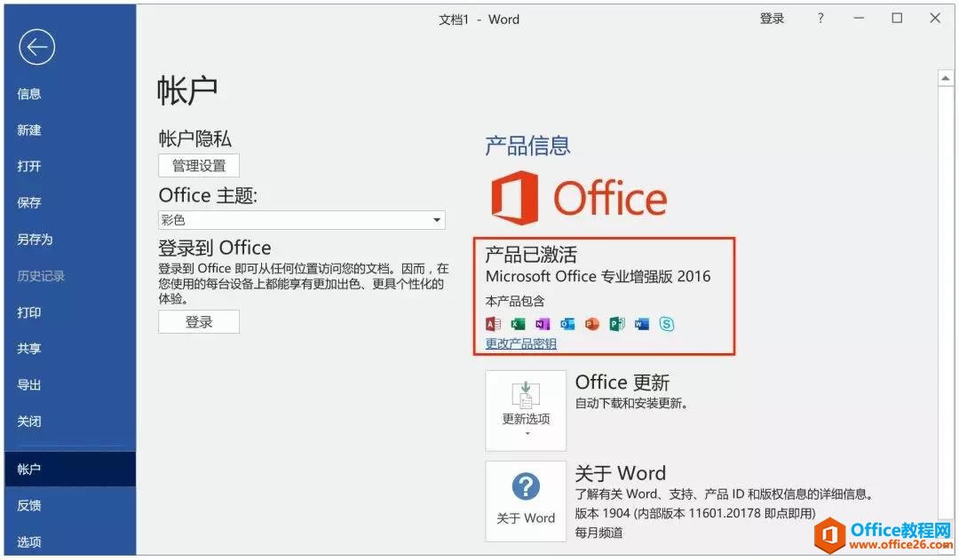Click the Skype for Business icon
The width and height of the screenshot is (959, 560).
pos(667,324)
